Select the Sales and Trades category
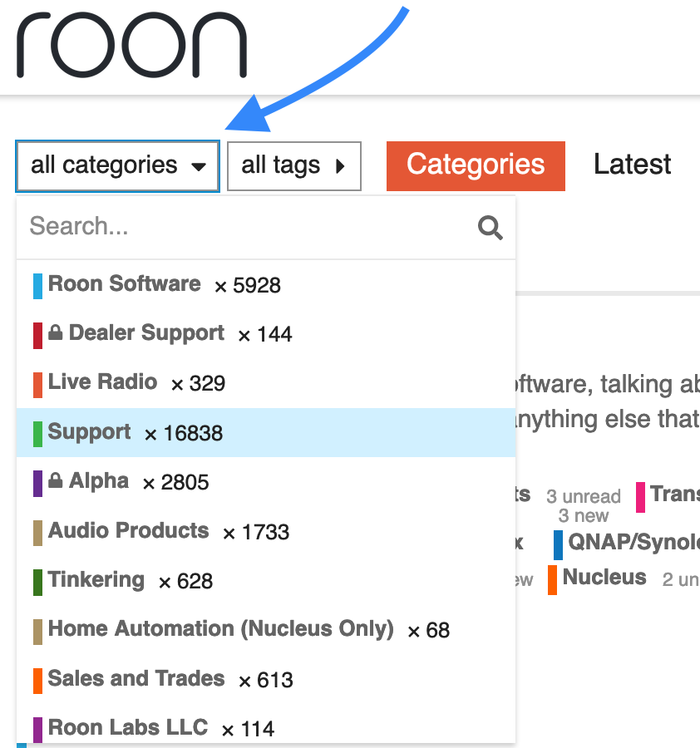 (266, 680)
